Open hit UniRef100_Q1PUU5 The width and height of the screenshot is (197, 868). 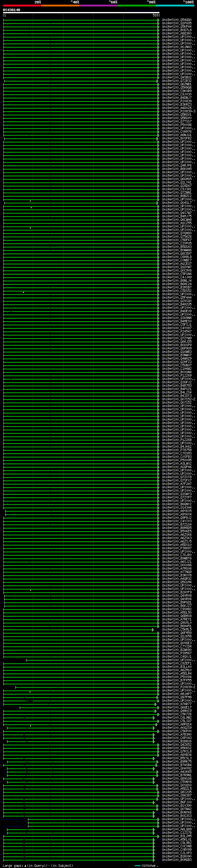[177, 23]
